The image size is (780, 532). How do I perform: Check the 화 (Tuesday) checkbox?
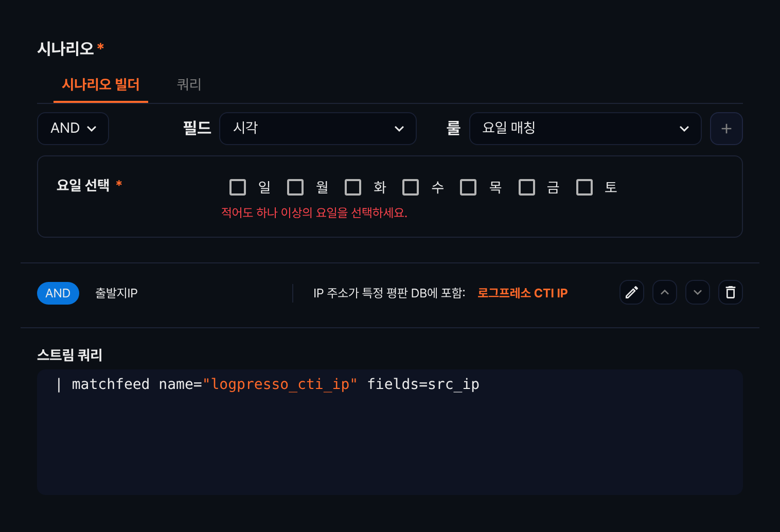pyautogui.click(x=353, y=187)
